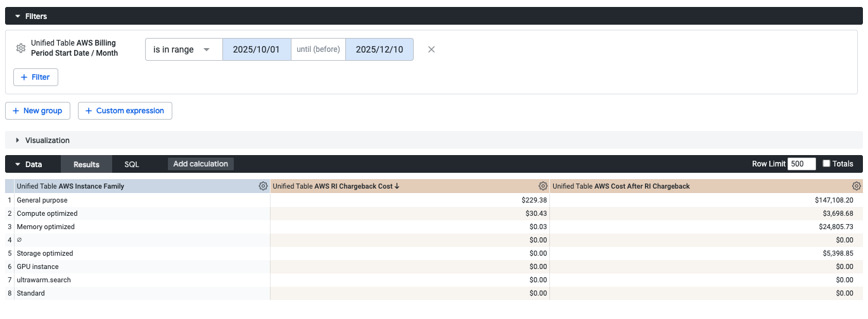Edit the Row Limit input field
Screen dimensions: 868x319
(x=801, y=164)
